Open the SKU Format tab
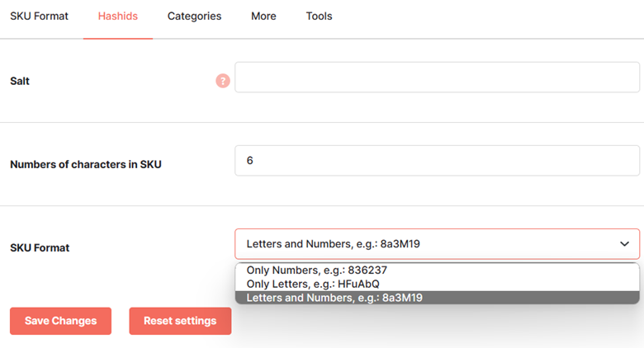This screenshot has width=644, height=348. pyautogui.click(x=39, y=16)
